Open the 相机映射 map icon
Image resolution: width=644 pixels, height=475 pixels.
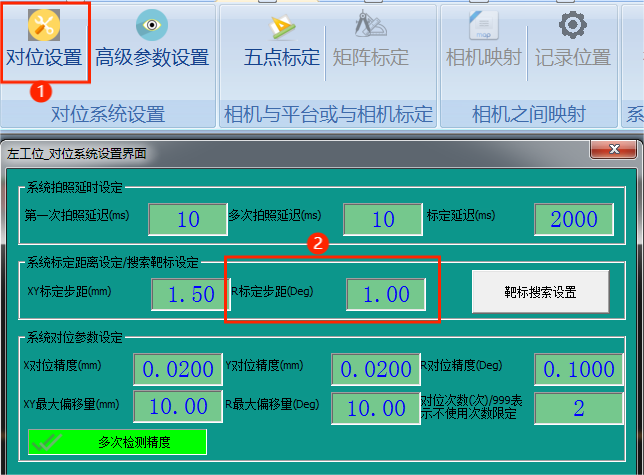coord(485,25)
